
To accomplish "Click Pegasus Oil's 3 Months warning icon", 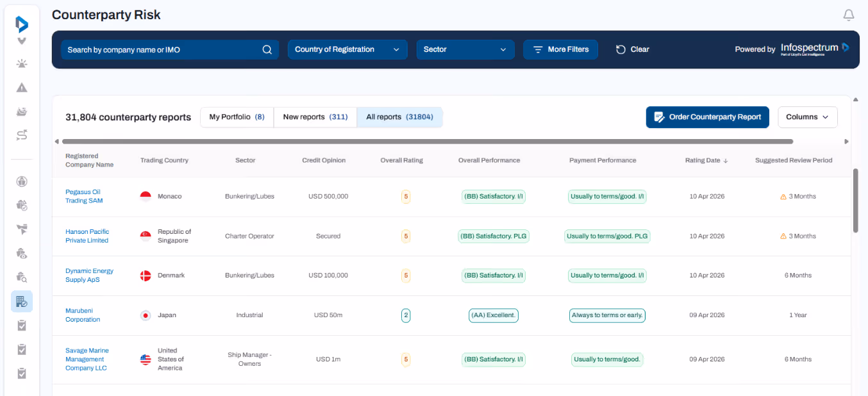I will (x=783, y=197).
